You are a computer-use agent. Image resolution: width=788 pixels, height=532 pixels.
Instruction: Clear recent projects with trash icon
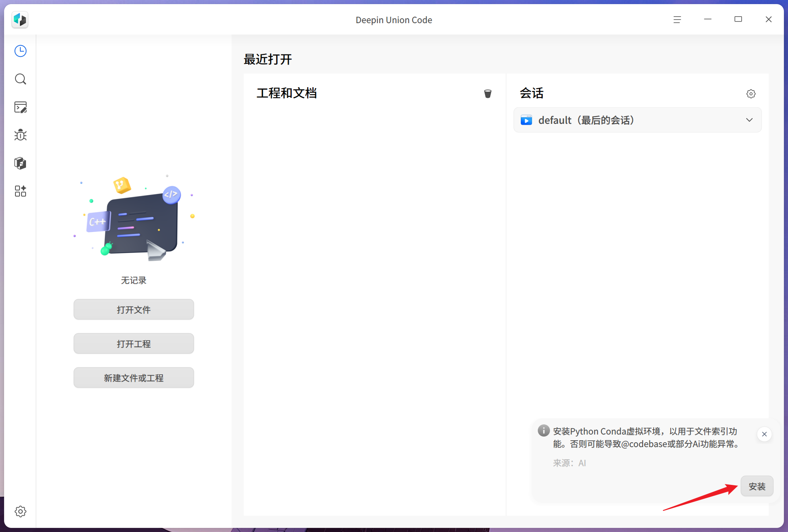pyautogui.click(x=487, y=94)
